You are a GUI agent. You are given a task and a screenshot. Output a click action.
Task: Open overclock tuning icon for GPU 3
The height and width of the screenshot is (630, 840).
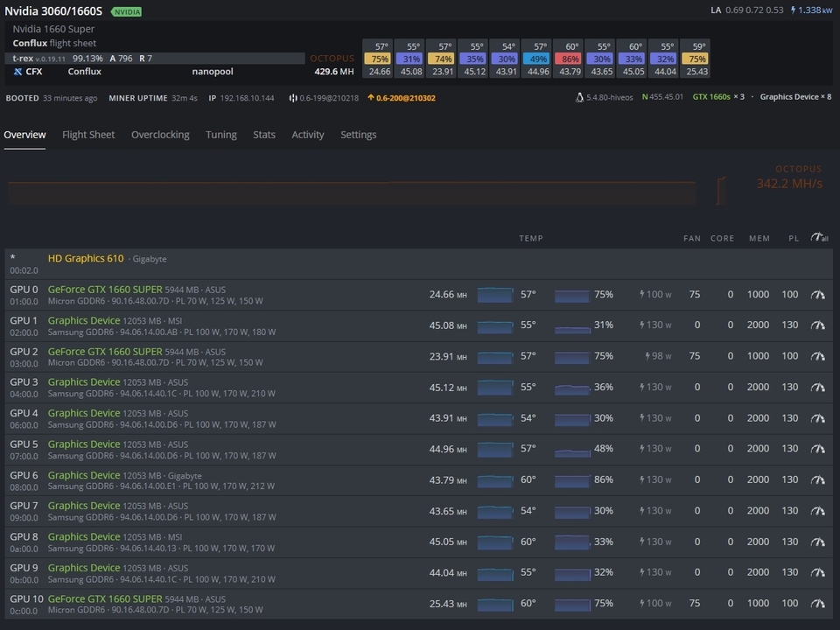pos(817,387)
